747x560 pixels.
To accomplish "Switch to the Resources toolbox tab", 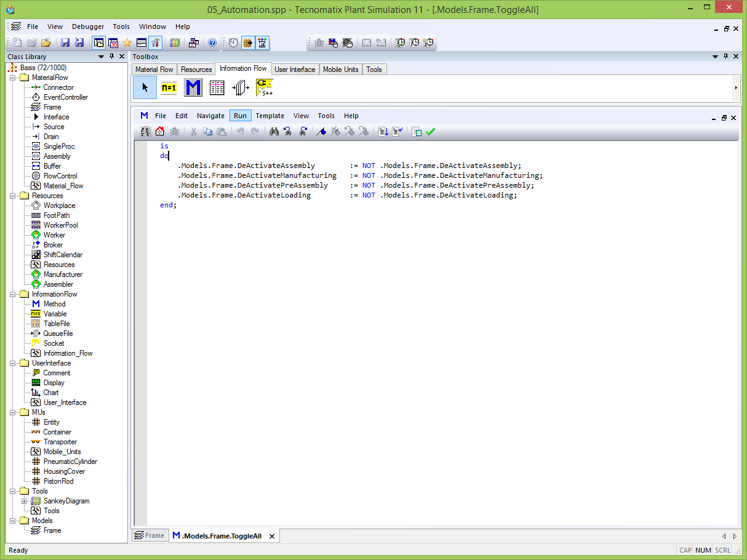I will point(196,70).
